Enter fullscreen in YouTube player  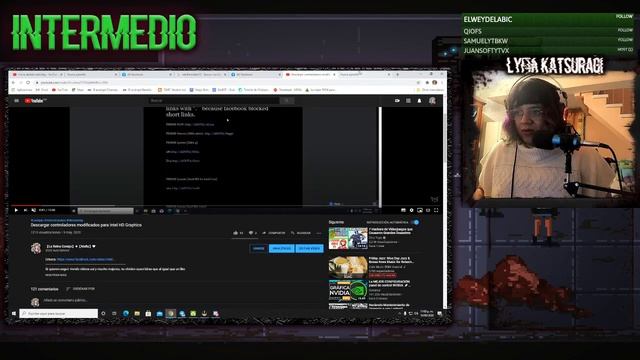pyautogui.click(x=436, y=210)
